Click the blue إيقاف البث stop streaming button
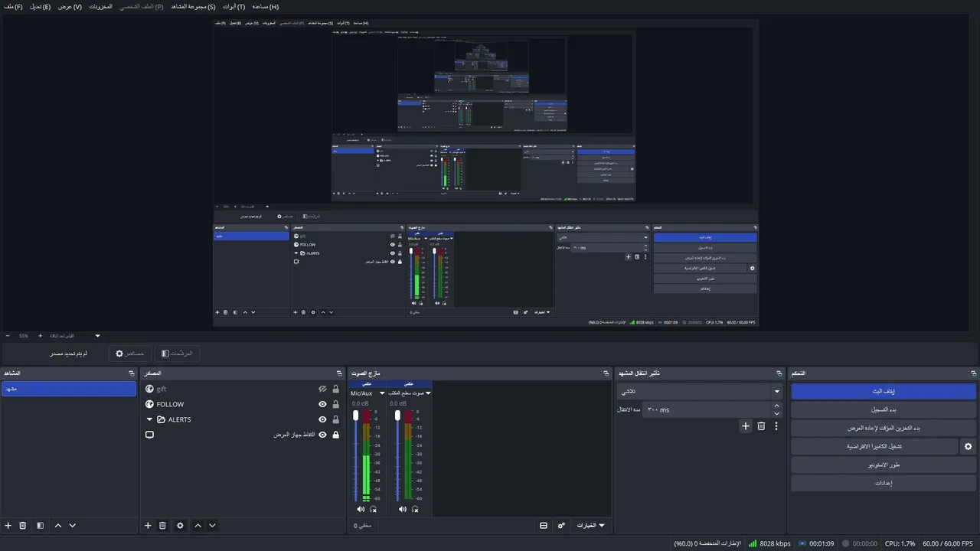 coord(884,391)
